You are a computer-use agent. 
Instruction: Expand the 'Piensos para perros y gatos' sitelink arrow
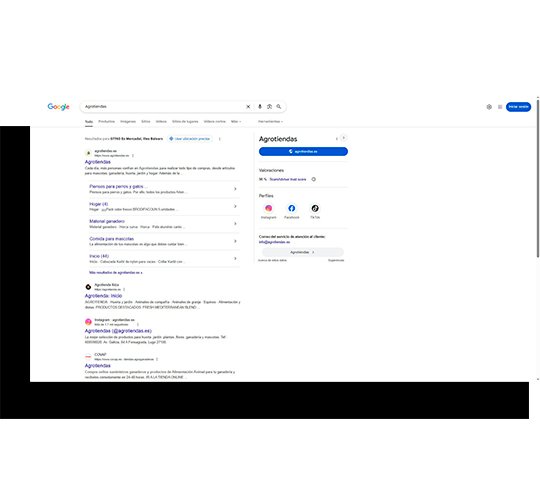(x=235, y=189)
